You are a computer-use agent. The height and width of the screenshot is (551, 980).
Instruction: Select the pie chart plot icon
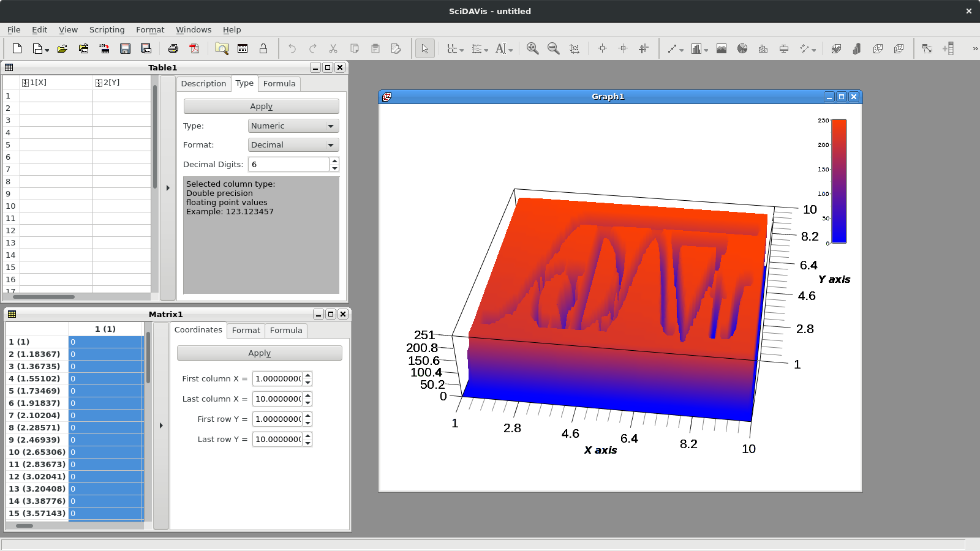[x=742, y=48]
